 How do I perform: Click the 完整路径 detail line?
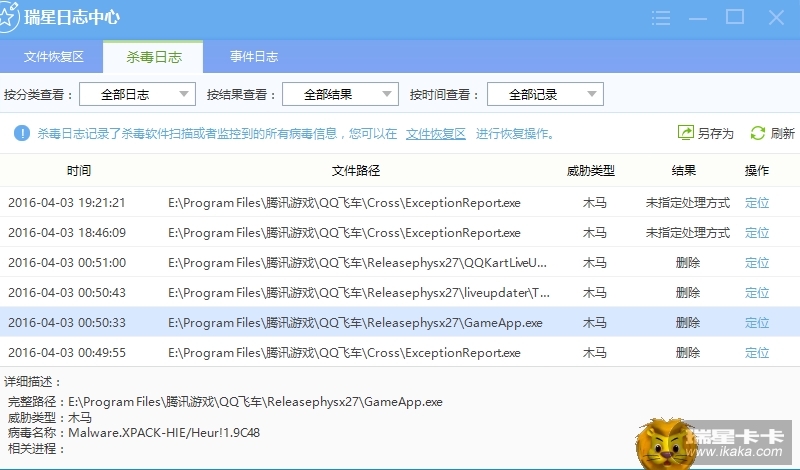(x=225, y=402)
